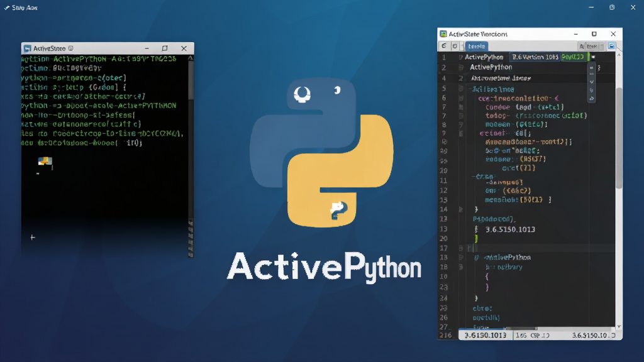This screenshot has height=362, width=644.
Task: Click the '3.6150.1013' field in the editor status bar
Action: 486,336
